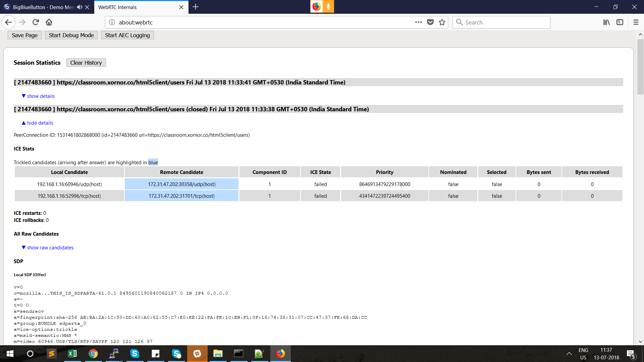The width and height of the screenshot is (644, 362).
Task: Mute audio on the BigBlueButton tab
Action: click(x=79, y=7)
